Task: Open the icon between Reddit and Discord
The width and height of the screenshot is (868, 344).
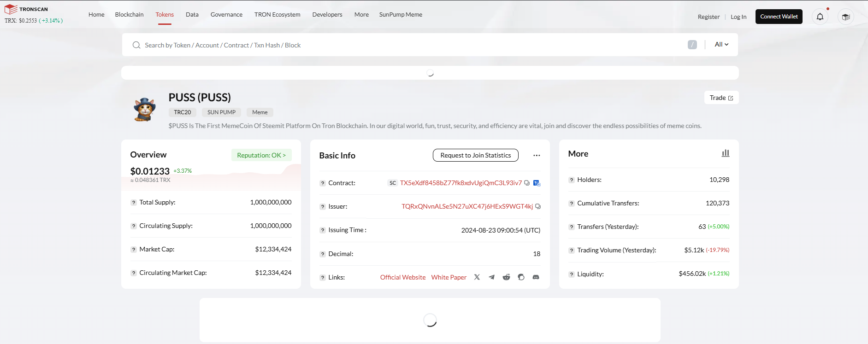Action: click(521, 277)
